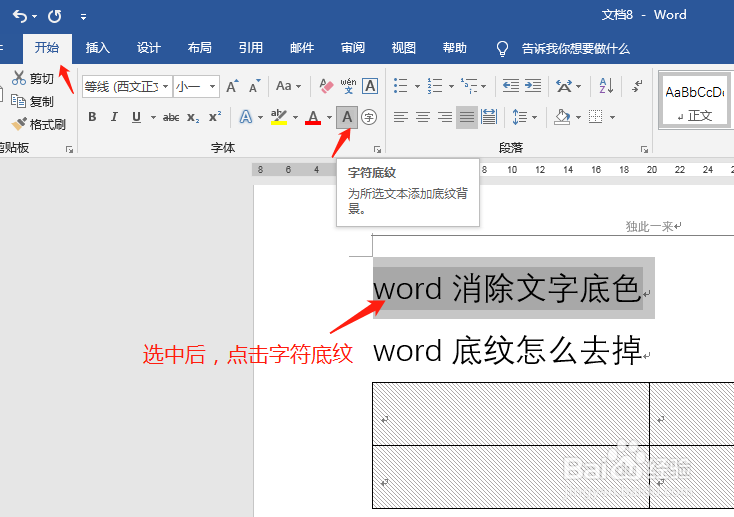
Task: Click the Redo/Repeat icon in title bar
Action: (55, 16)
